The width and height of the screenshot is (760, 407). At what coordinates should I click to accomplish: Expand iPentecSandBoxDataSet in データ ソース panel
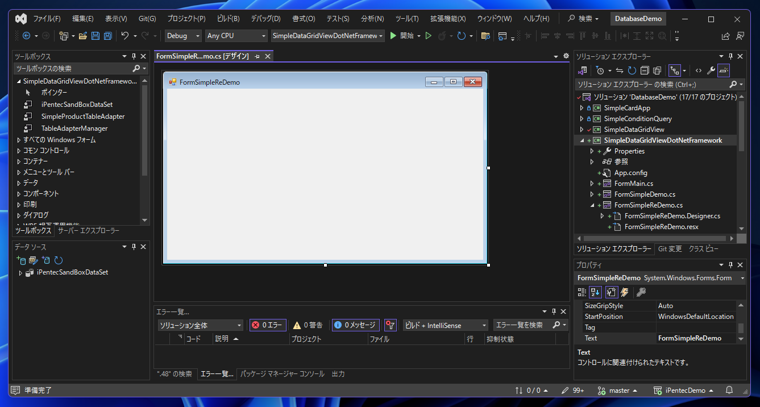coord(20,272)
